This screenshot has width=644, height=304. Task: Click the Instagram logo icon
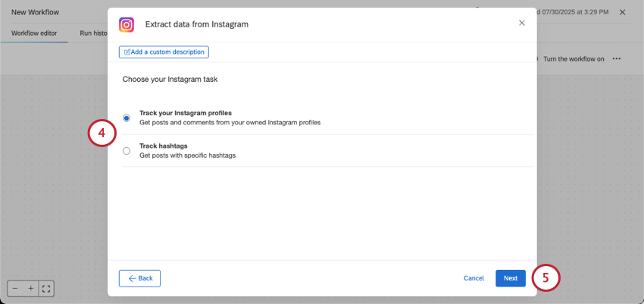tap(127, 24)
